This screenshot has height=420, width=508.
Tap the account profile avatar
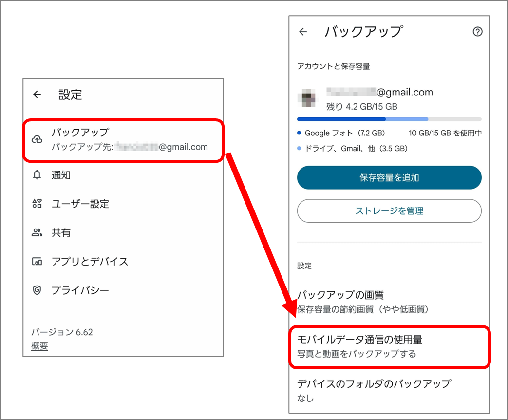pyautogui.click(x=308, y=97)
